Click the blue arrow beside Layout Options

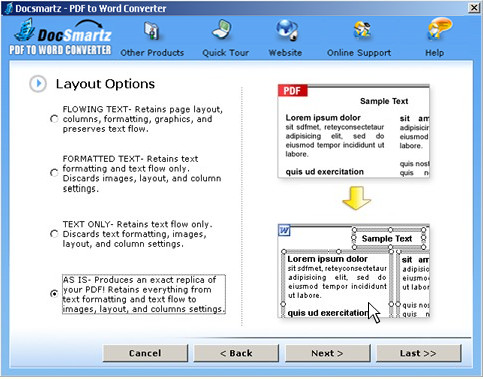pyautogui.click(x=38, y=84)
